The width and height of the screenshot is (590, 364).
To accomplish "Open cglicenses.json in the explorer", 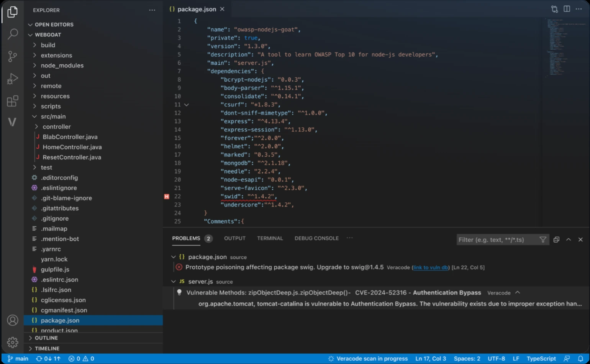I will [x=63, y=300].
